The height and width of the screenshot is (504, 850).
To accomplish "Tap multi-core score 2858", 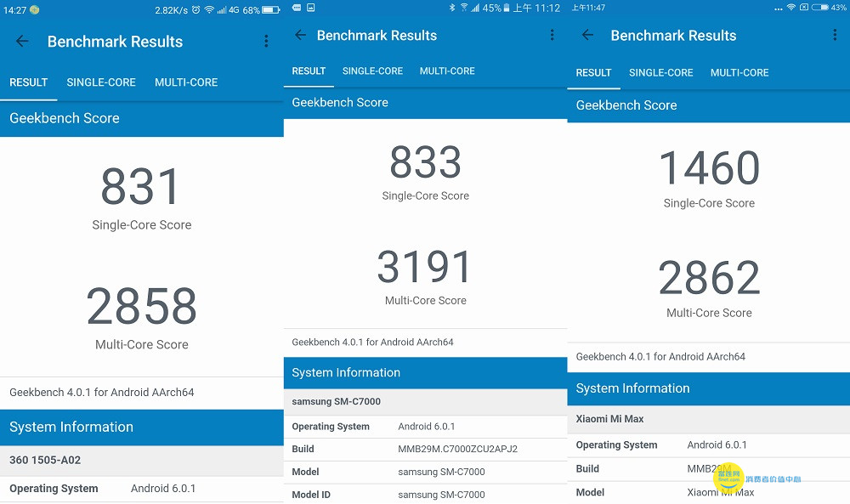I will (x=141, y=306).
